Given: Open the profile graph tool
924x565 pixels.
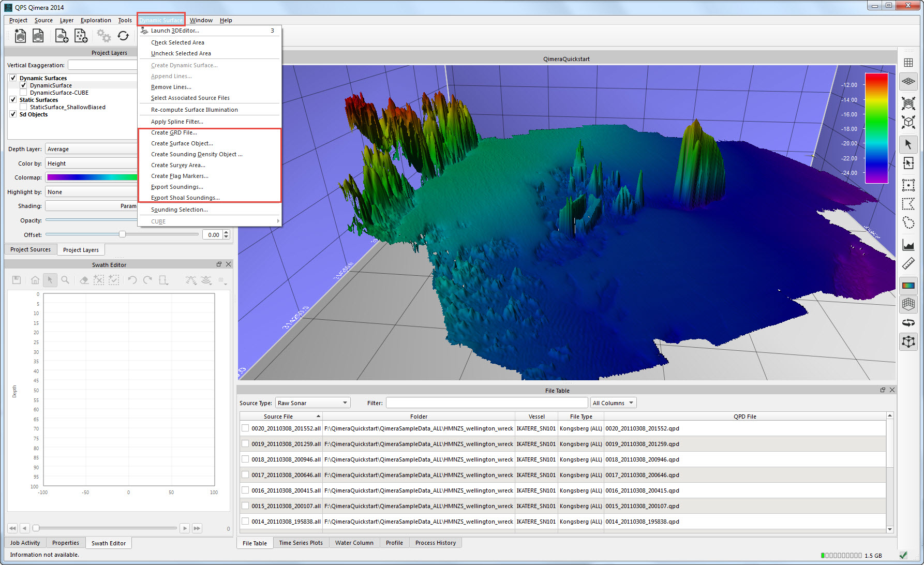Looking at the screenshot, I should coord(908,245).
